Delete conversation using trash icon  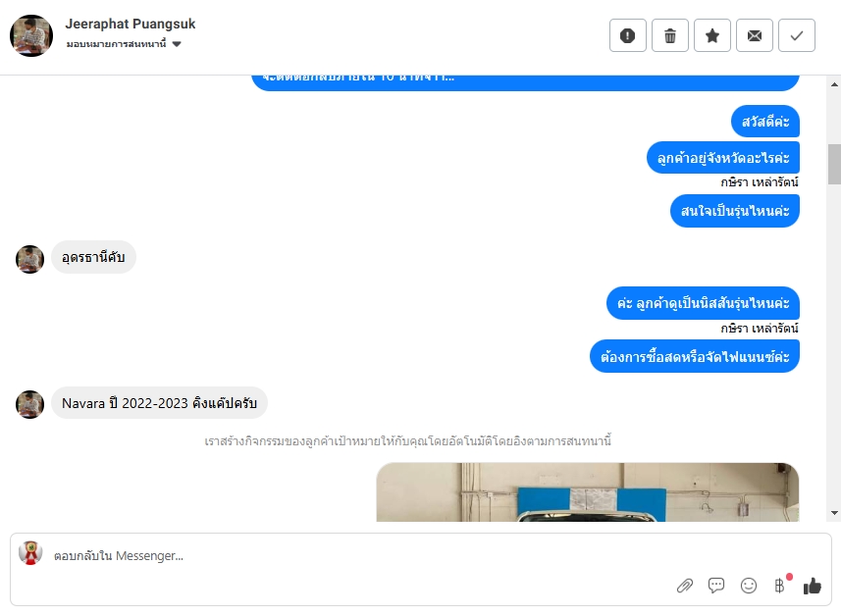click(x=670, y=35)
